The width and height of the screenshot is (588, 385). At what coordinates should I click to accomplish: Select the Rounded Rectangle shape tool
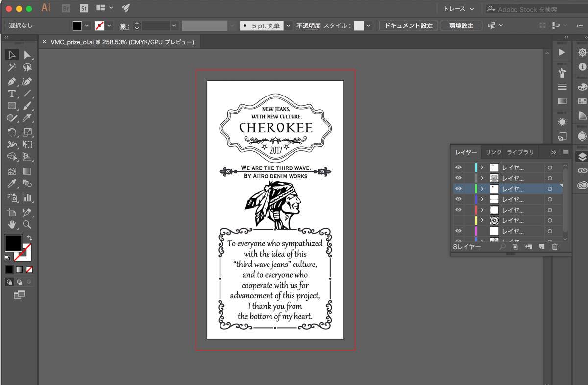click(x=12, y=105)
